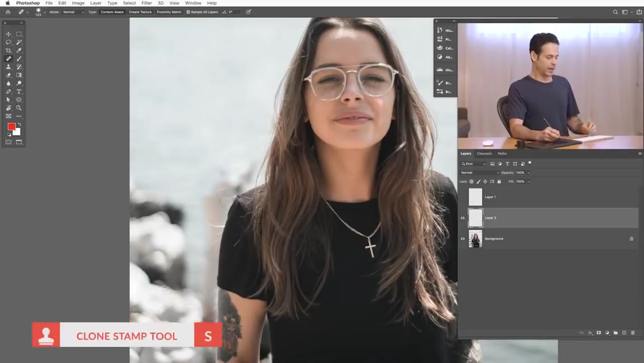Create a new layer via Layers panel
The width and height of the screenshot is (644, 363).
click(624, 333)
